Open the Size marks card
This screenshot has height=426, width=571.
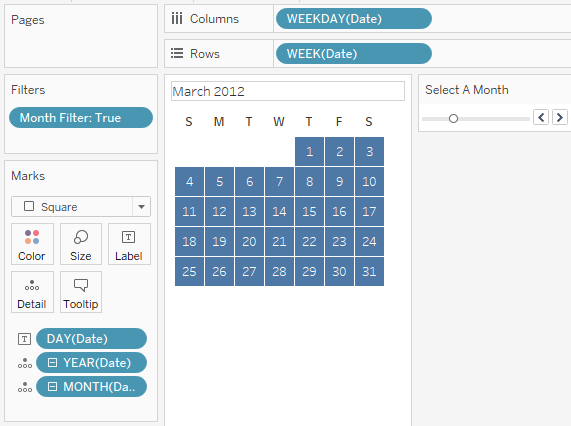[x=80, y=244]
